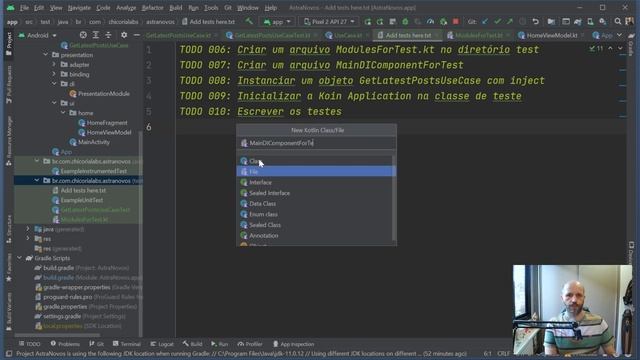Click the red Stop button in toolbar
640x360 pixels.
[x=456, y=22]
